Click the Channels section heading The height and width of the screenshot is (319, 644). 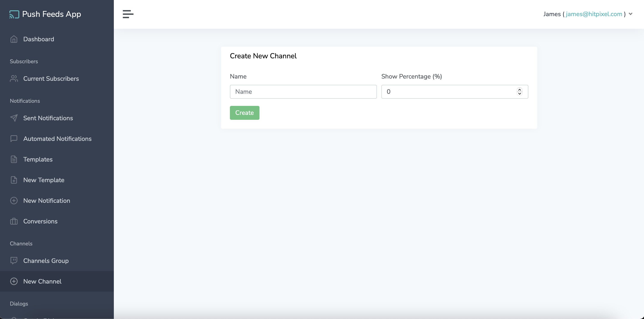coord(21,243)
